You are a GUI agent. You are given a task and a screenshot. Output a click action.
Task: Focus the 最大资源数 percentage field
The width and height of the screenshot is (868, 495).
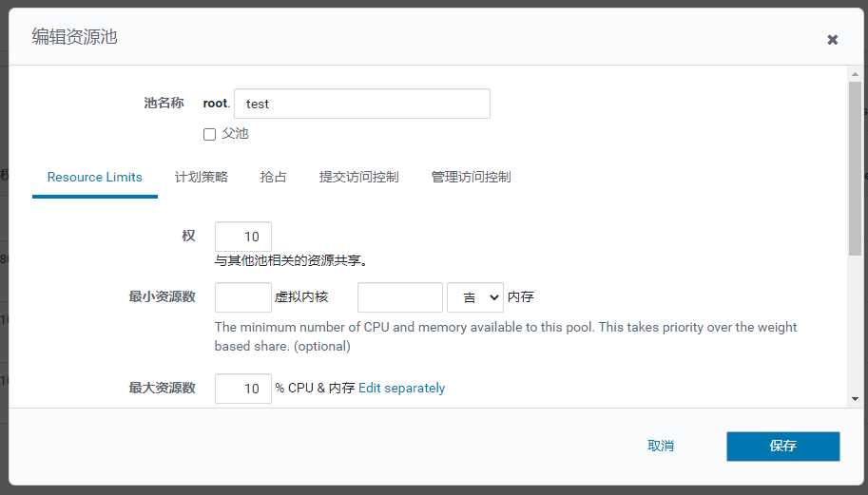coord(243,388)
